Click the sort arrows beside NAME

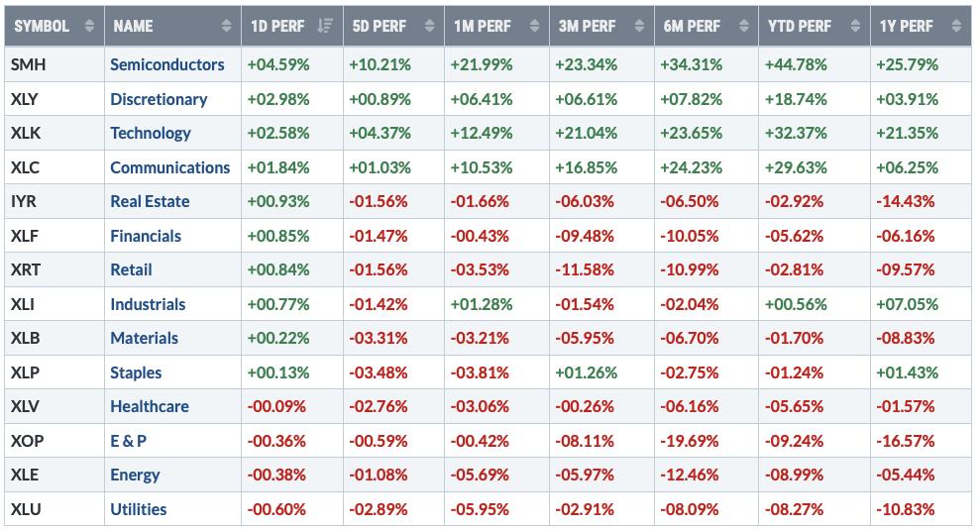pyautogui.click(x=227, y=27)
